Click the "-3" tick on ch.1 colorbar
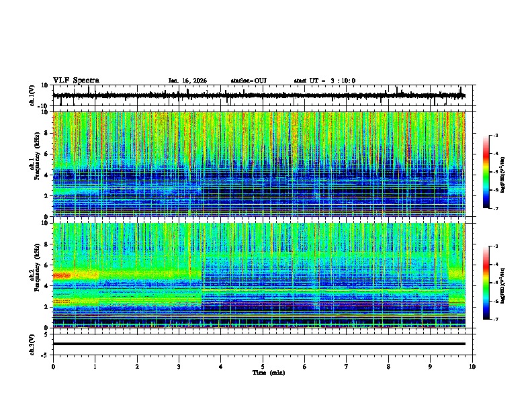Image resolution: width=532 pixels, height=411 pixels. (495, 136)
